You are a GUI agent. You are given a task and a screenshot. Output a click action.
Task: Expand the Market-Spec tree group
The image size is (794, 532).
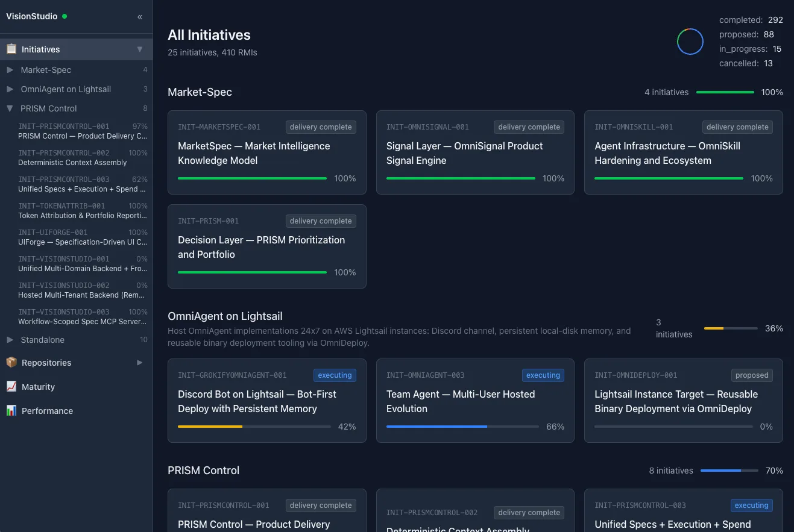click(10, 70)
